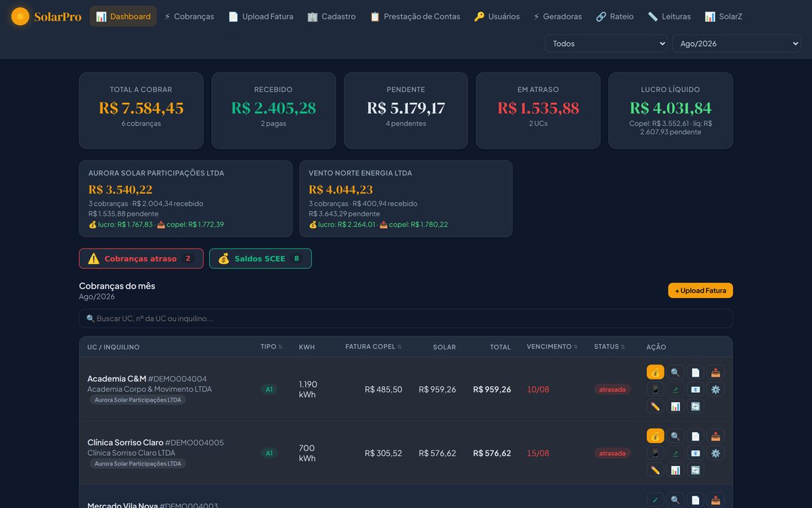Edit Academia C&M charge with pencil icon
The width and height of the screenshot is (812, 508).
(655, 406)
